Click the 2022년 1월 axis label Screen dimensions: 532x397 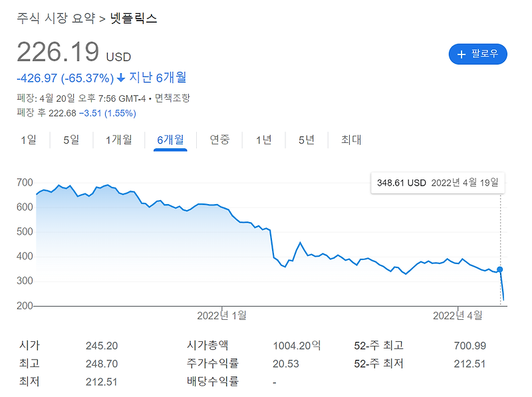tap(221, 316)
